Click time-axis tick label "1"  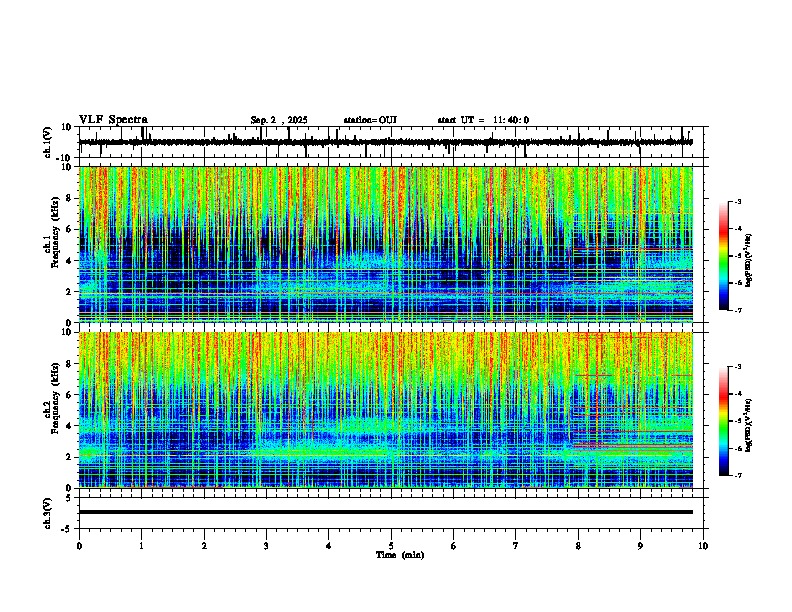click(x=141, y=546)
